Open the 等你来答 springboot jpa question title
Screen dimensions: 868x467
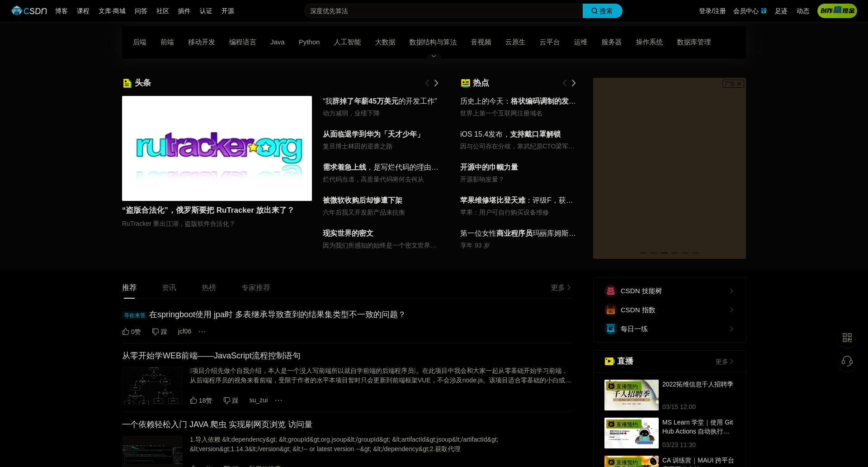pos(277,315)
